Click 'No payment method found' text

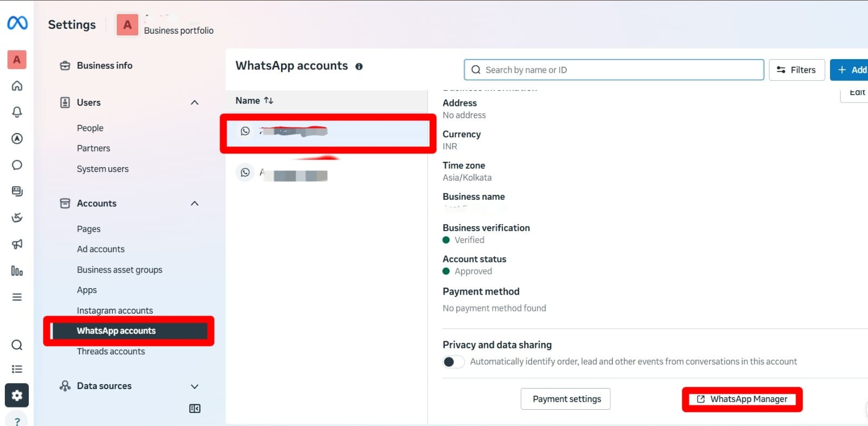pyautogui.click(x=494, y=308)
